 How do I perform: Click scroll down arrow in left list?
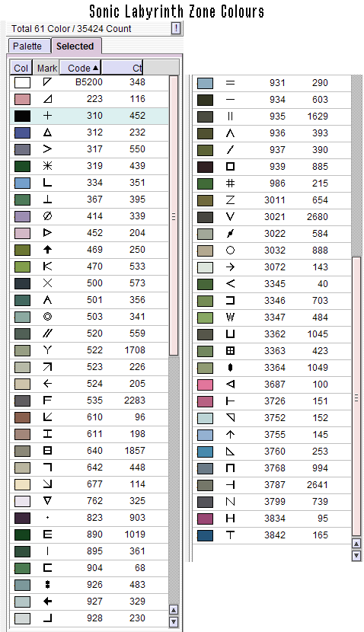tap(174, 621)
